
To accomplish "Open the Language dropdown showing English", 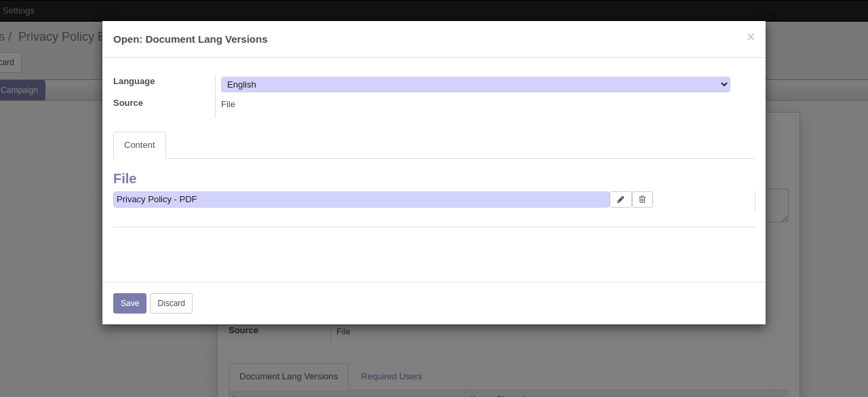I will pyautogui.click(x=475, y=85).
